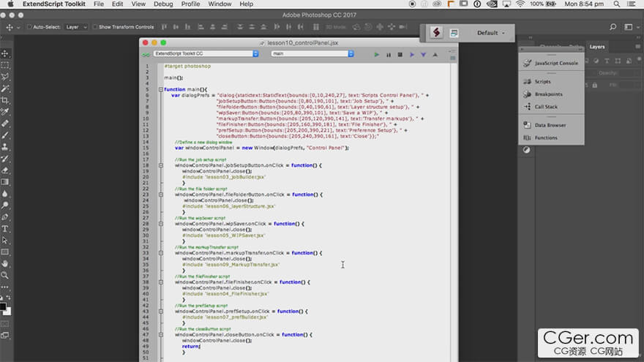The image size is (644, 362).
Task: Select the Hand tool
Action: [5, 263]
